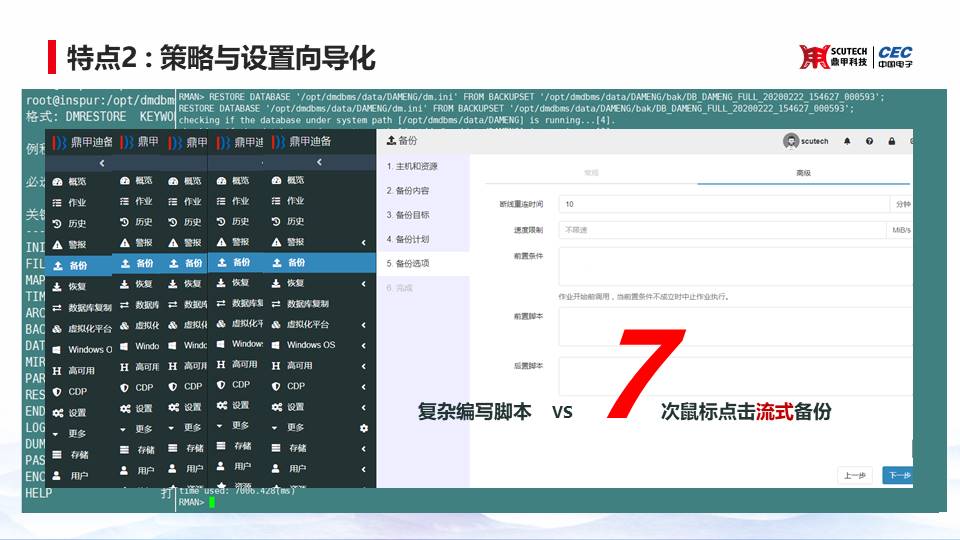Toggle the 更多 caret in the leftmost sidebar
The height and width of the screenshot is (540, 960).
pyautogui.click(x=56, y=434)
